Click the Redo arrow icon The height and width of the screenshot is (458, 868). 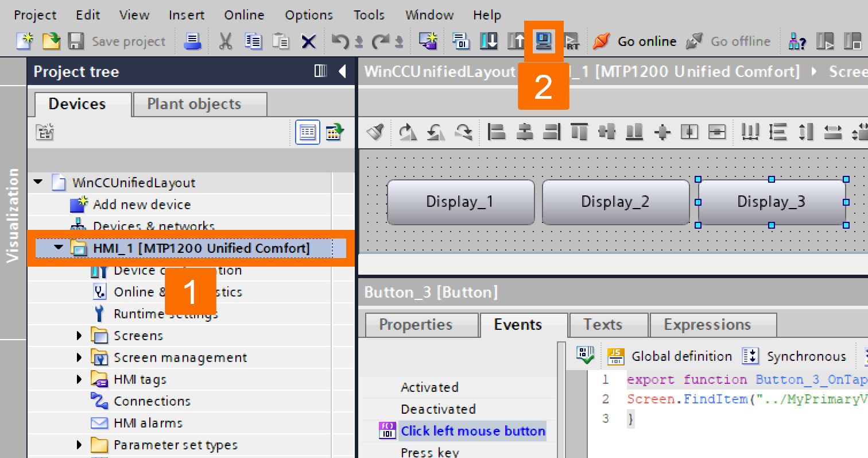click(380, 41)
